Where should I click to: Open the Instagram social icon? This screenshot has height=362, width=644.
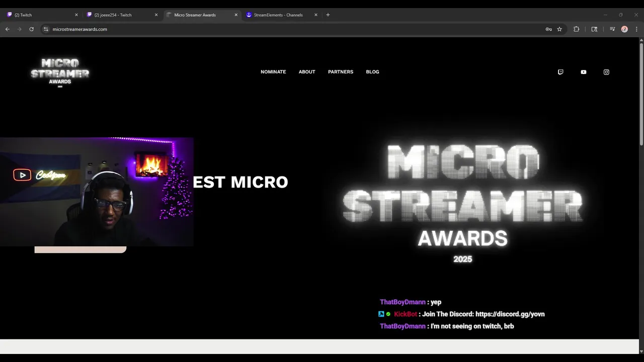point(606,72)
